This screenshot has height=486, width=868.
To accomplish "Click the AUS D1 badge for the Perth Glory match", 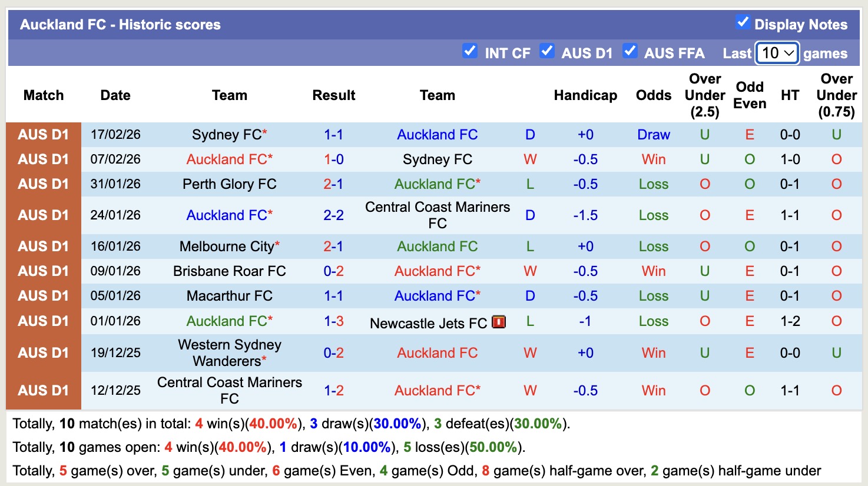I will (44, 184).
